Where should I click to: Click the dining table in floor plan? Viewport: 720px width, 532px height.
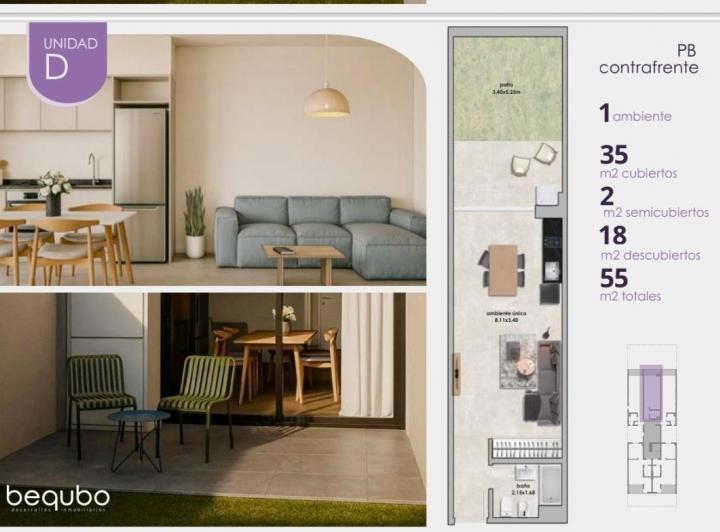point(503,270)
